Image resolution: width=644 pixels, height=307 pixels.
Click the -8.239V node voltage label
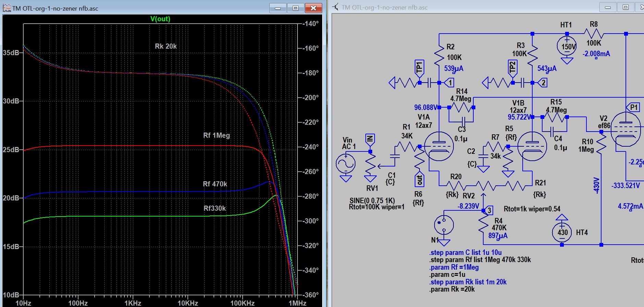pos(468,206)
